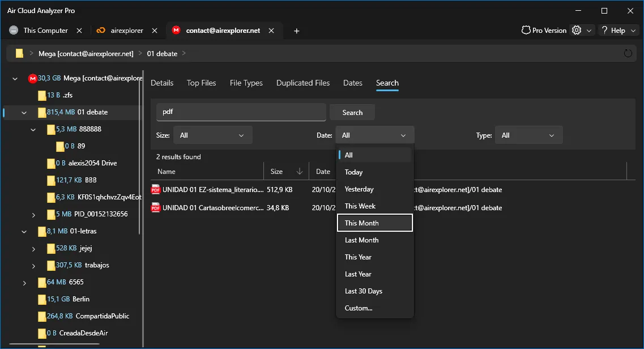This screenshot has height=349, width=644.
Task: Collapse the 01 debate folder node
Action: [24, 113]
